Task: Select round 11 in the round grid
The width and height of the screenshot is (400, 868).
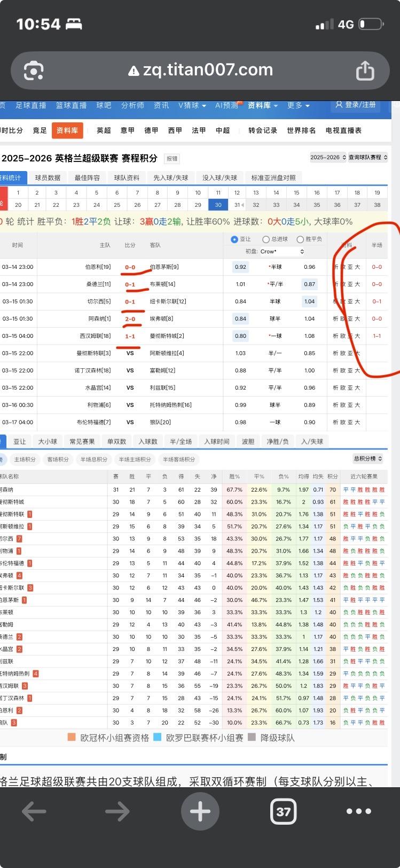Action: tap(218, 192)
